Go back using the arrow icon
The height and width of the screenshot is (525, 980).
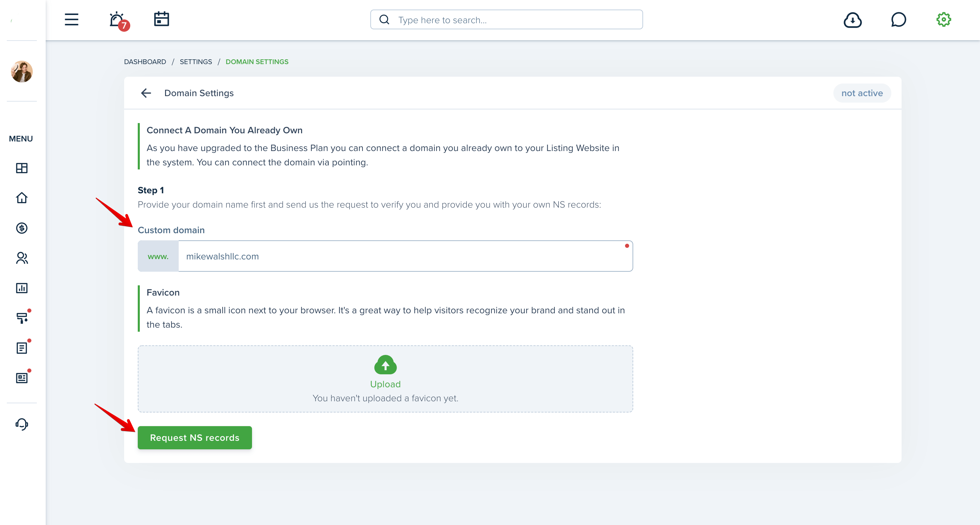point(146,93)
